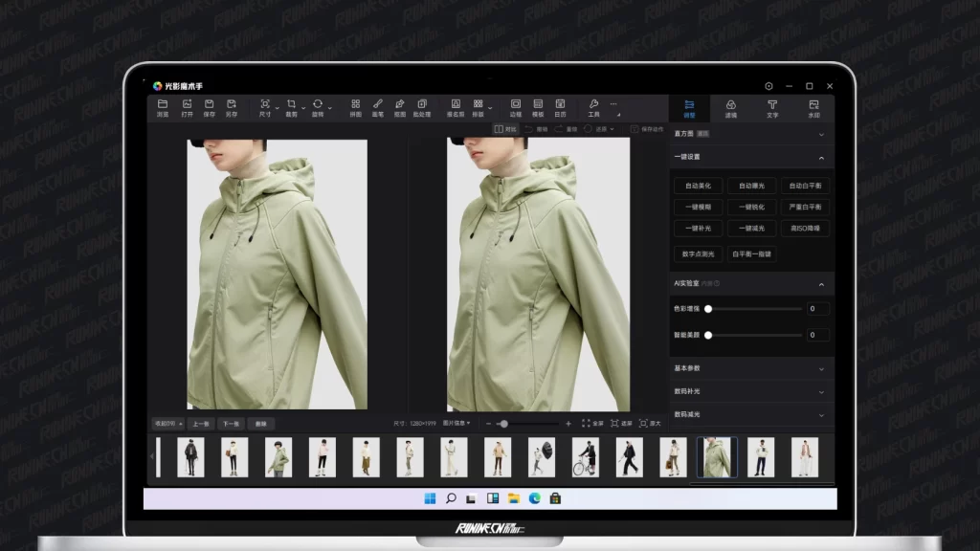Click the 自动美化 button

pos(699,186)
